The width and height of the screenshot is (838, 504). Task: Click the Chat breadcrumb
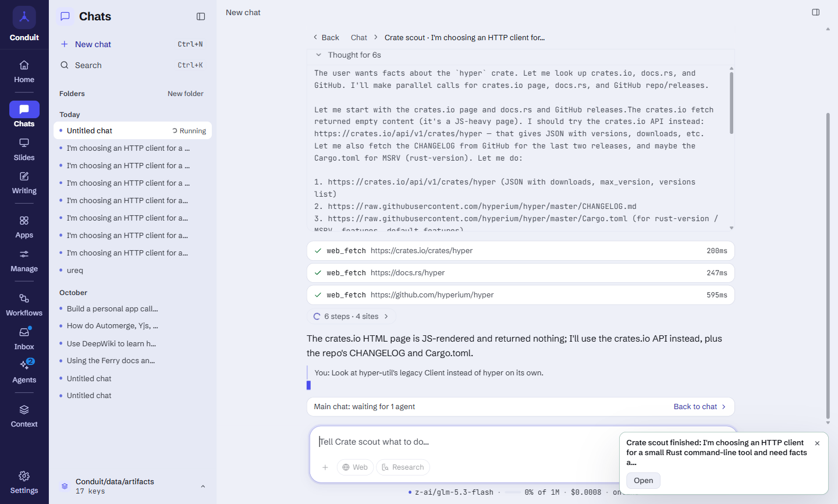click(x=359, y=38)
